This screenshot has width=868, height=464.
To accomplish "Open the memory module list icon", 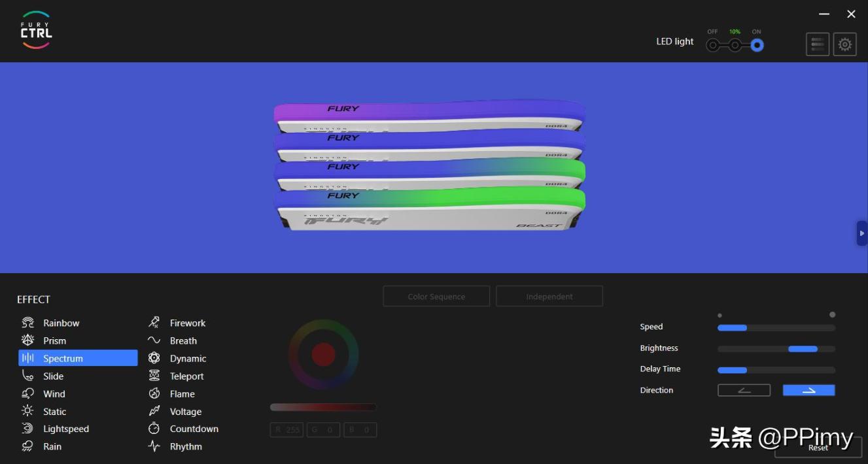I will pos(818,44).
